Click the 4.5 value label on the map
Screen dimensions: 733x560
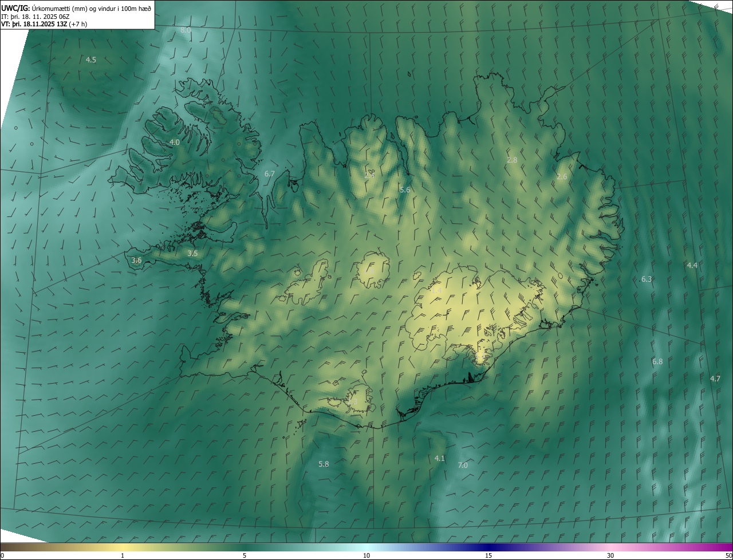point(91,60)
